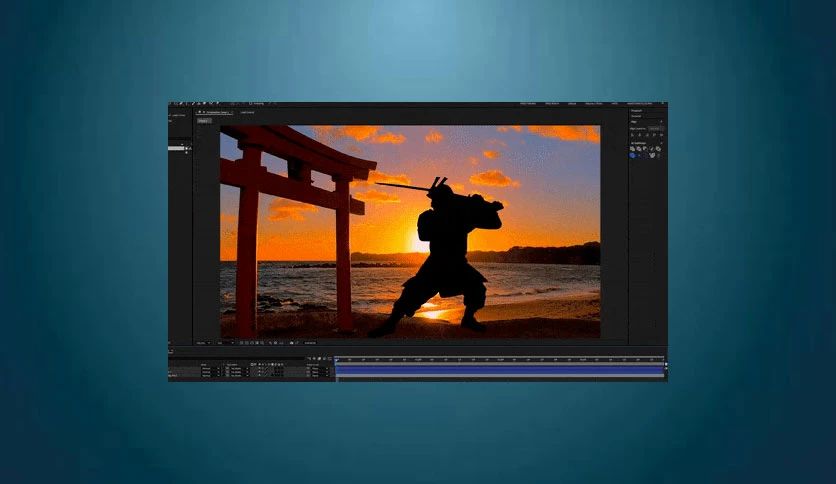Open the Layer (none) viewer tab

[x=247, y=112]
